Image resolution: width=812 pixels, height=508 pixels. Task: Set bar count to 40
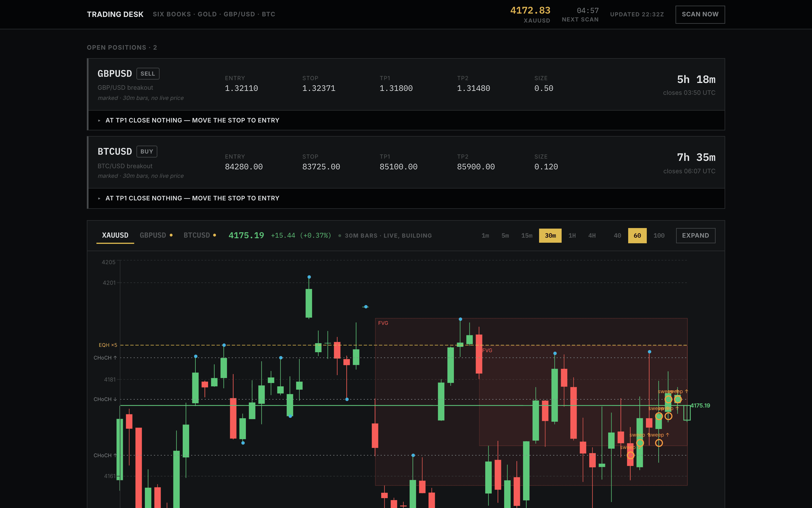click(x=617, y=236)
